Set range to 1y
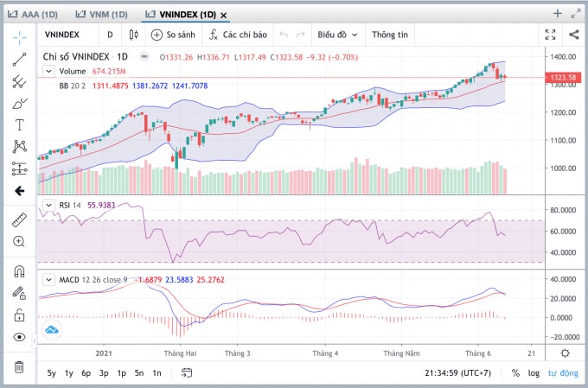Viewport: 588px width, 388px height. click(68, 373)
